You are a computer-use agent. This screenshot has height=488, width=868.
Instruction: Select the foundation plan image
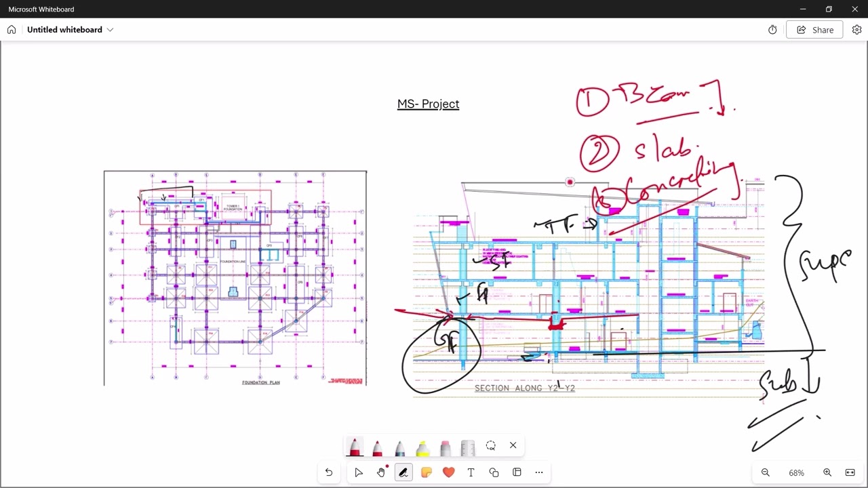[x=235, y=279]
